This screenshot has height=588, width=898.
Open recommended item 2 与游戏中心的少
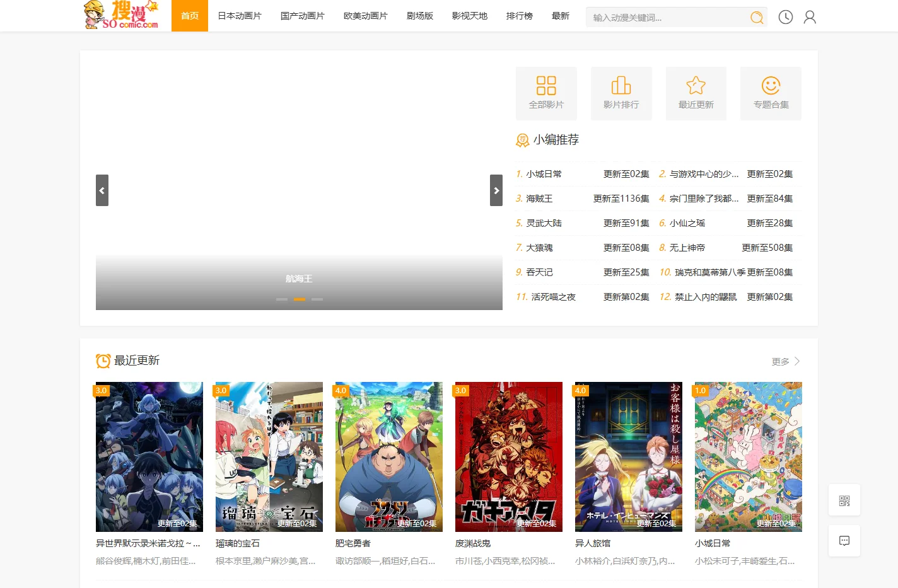click(704, 174)
